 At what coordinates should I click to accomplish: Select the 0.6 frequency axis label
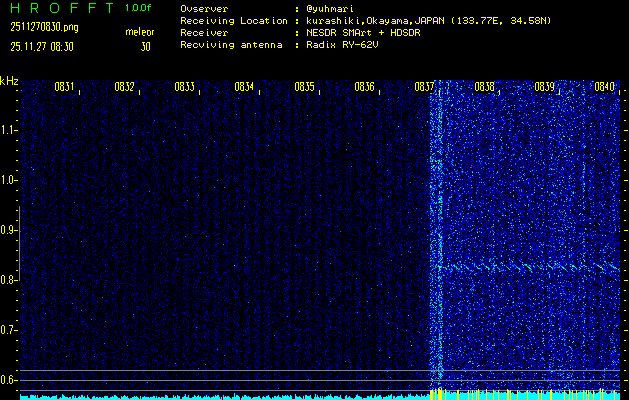(7, 380)
